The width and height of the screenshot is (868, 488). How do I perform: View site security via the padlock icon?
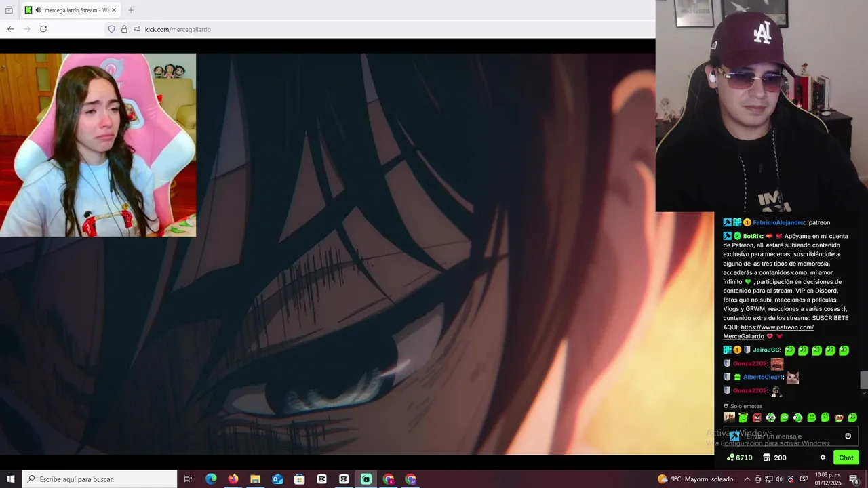(124, 29)
